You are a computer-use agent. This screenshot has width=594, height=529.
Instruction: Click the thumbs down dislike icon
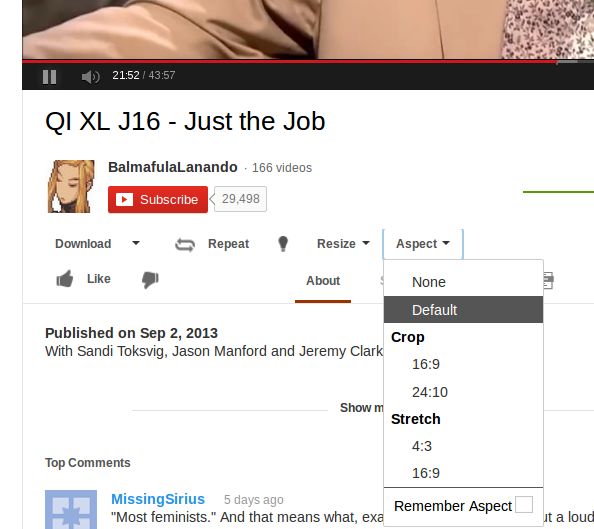pyautogui.click(x=150, y=280)
